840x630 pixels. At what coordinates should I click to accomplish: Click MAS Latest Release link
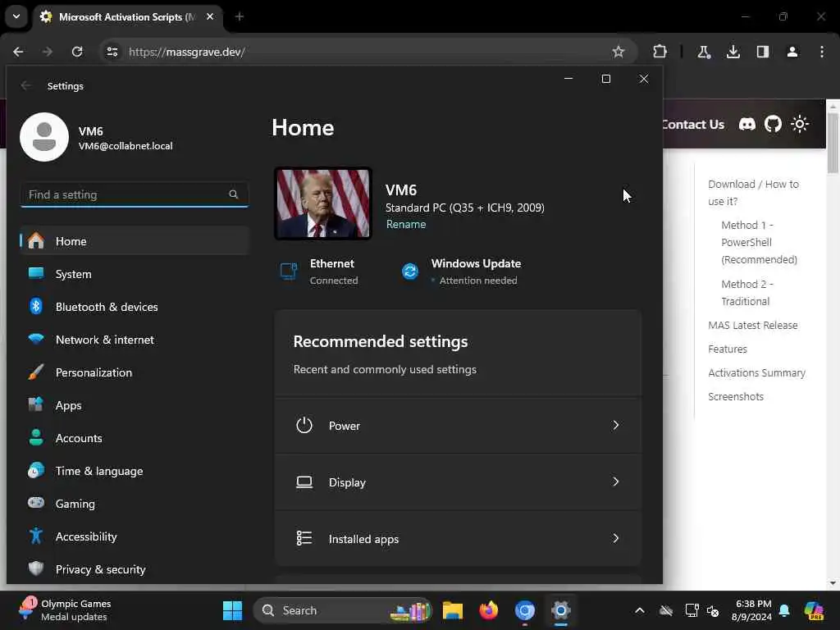click(x=753, y=325)
